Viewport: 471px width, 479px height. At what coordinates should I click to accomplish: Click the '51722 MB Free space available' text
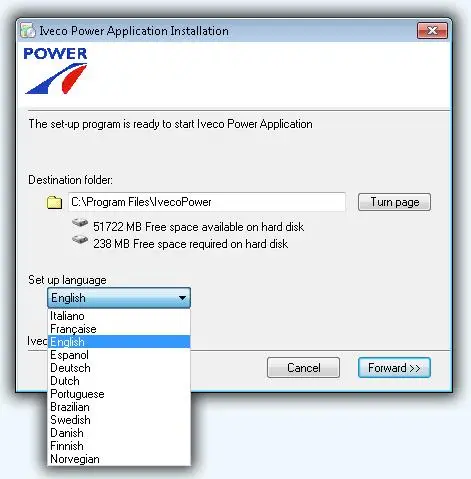(198, 227)
